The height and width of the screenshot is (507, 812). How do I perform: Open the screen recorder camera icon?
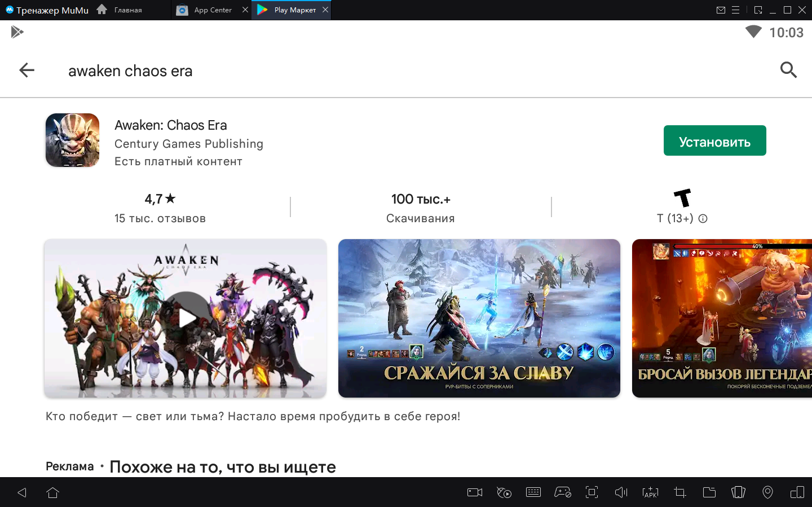coord(475,492)
